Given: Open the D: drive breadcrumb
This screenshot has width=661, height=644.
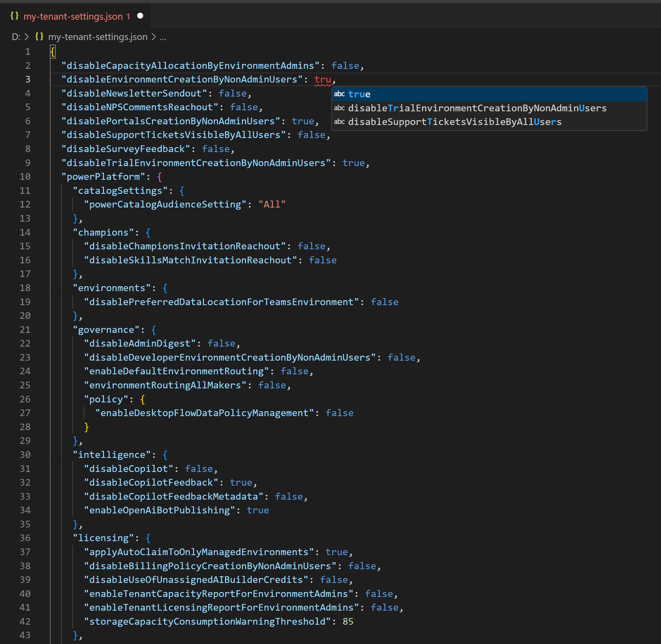Looking at the screenshot, I should [x=16, y=37].
